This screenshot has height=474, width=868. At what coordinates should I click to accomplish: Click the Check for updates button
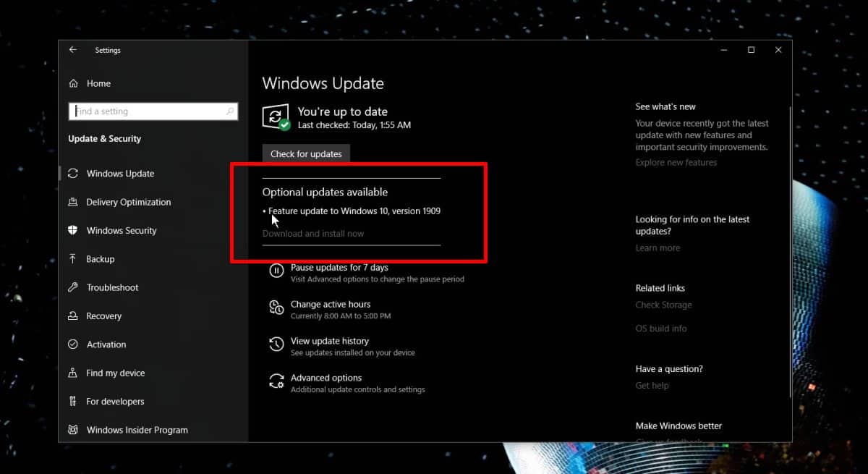point(306,153)
